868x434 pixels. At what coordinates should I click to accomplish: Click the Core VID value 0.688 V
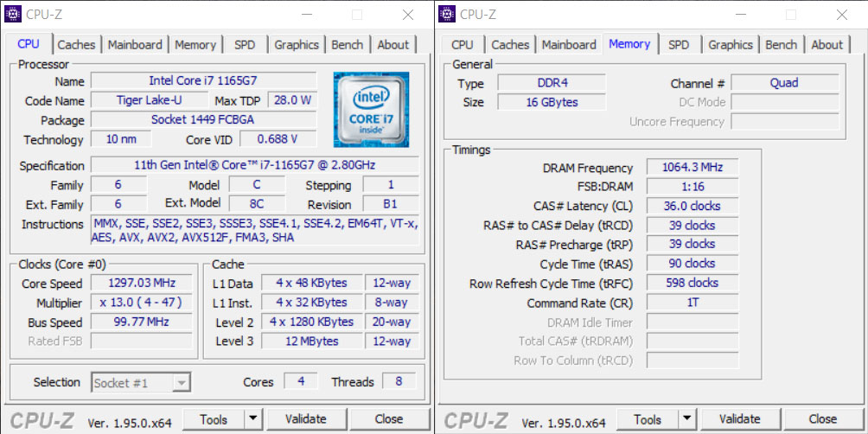[x=278, y=139]
